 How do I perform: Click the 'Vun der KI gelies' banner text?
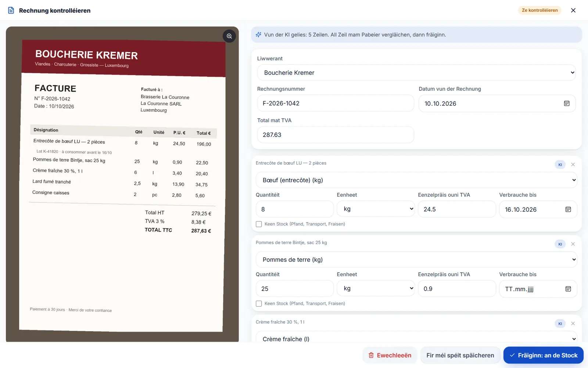(x=355, y=35)
